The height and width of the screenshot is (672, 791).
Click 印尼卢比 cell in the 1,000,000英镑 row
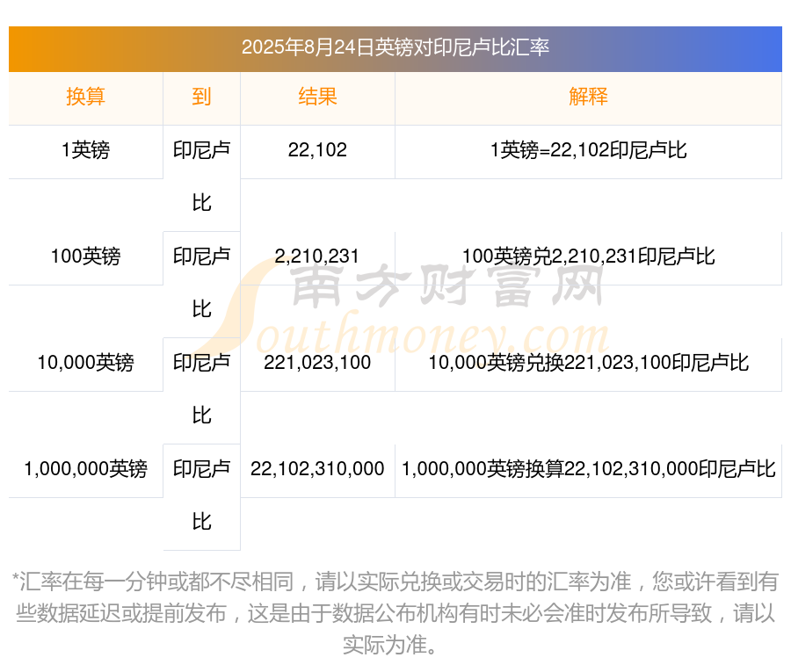point(201,495)
